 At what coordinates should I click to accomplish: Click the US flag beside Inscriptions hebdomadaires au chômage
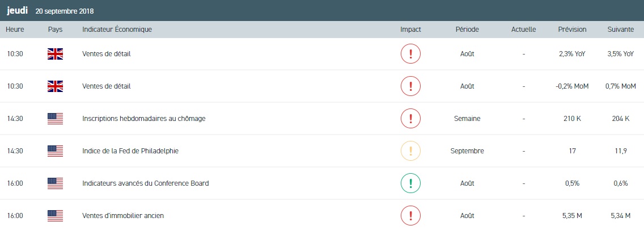pyautogui.click(x=55, y=119)
